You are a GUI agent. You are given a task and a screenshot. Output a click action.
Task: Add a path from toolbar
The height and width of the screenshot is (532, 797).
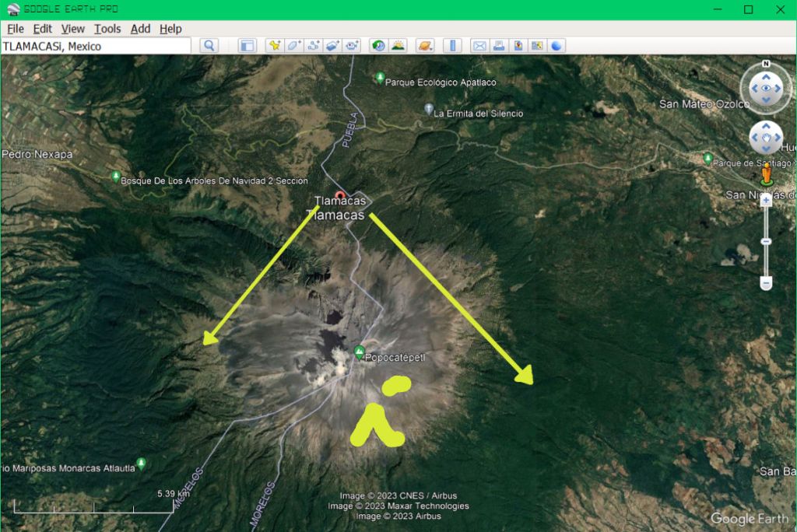pos(314,46)
